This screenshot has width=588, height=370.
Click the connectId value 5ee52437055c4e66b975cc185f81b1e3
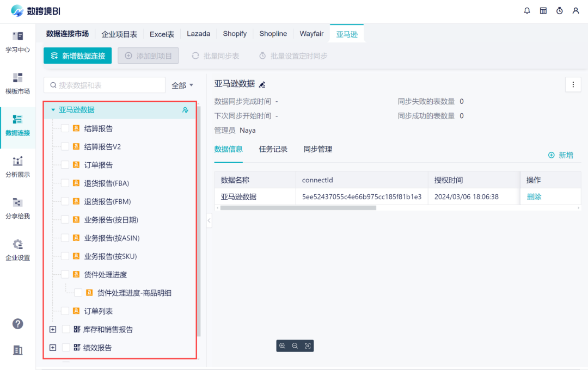tap(362, 197)
